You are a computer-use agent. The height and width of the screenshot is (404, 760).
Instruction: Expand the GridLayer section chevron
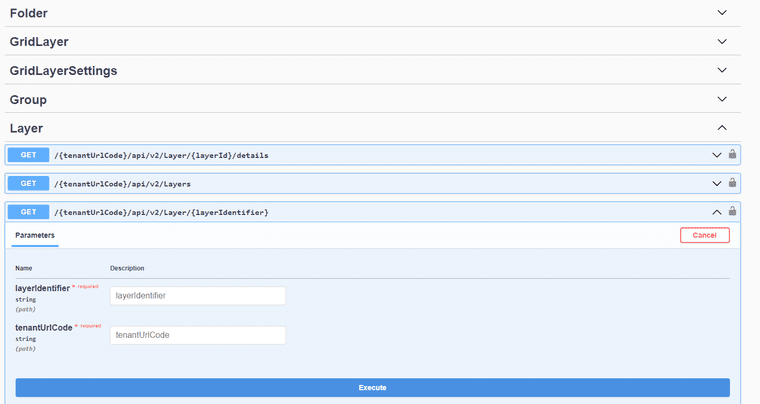tap(722, 42)
